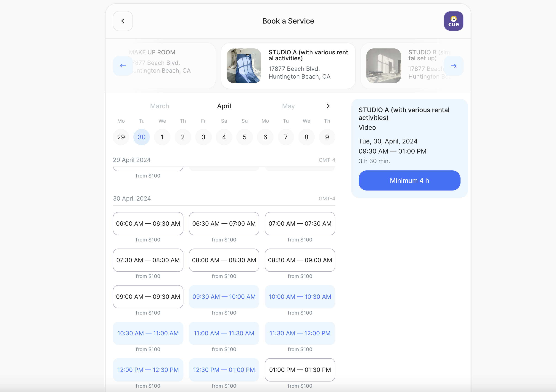
Task: Select the Studio B photo thumbnail
Action: pyautogui.click(x=384, y=66)
